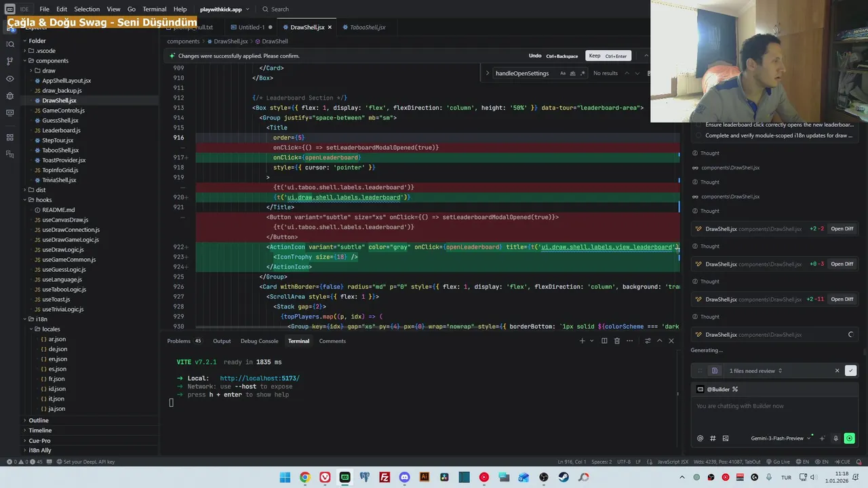The height and width of the screenshot is (488, 868).
Task: Open the Terminal menu
Action: click(x=154, y=9)
